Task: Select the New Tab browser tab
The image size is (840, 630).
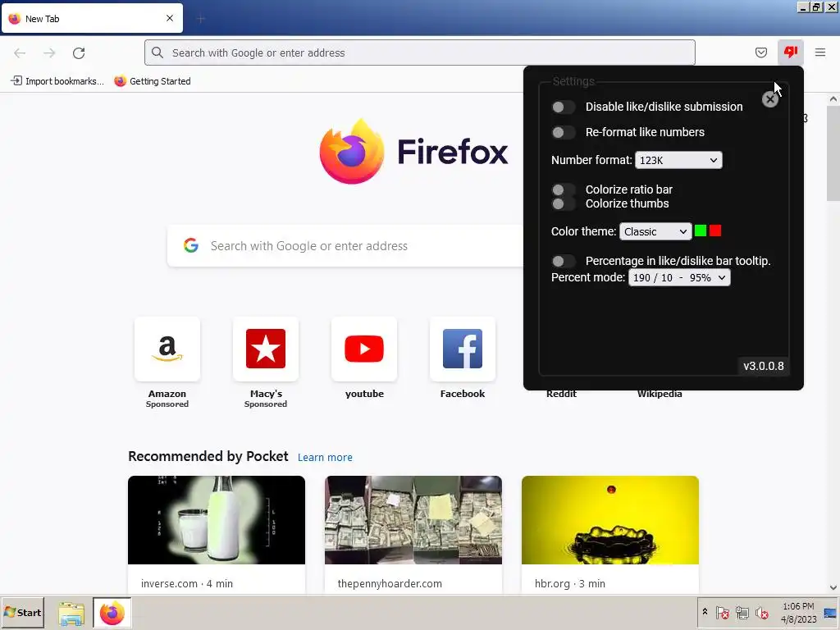Action: [92, 18]
